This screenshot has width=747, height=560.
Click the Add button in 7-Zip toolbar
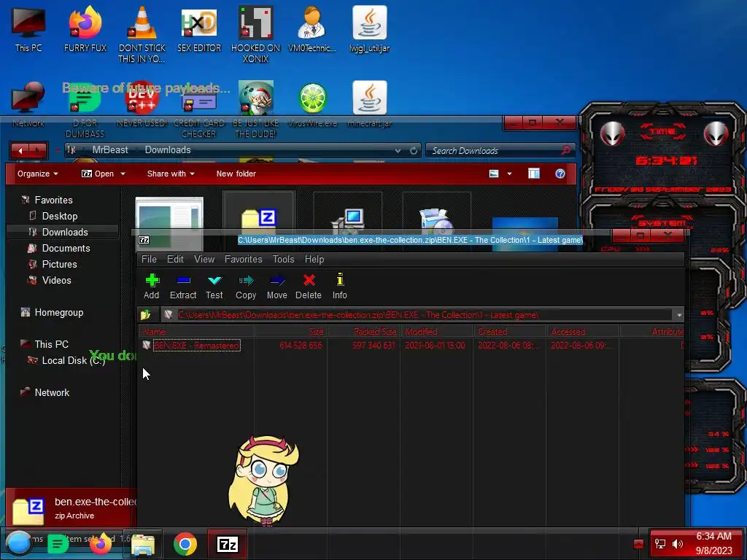pyautogui.click(x=152, y=286)
